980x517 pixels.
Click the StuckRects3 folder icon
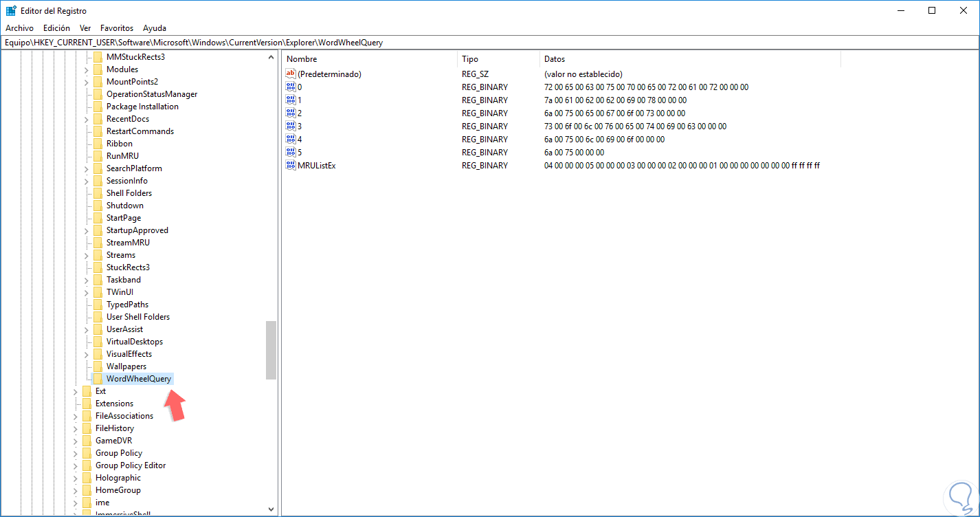click(98, 267)
